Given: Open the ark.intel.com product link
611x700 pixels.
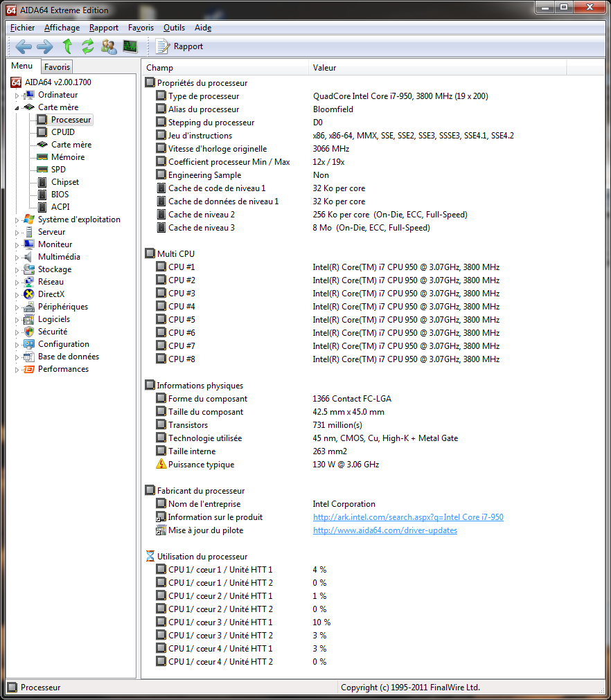Looking at the screenshot, I should click(408, 517).
